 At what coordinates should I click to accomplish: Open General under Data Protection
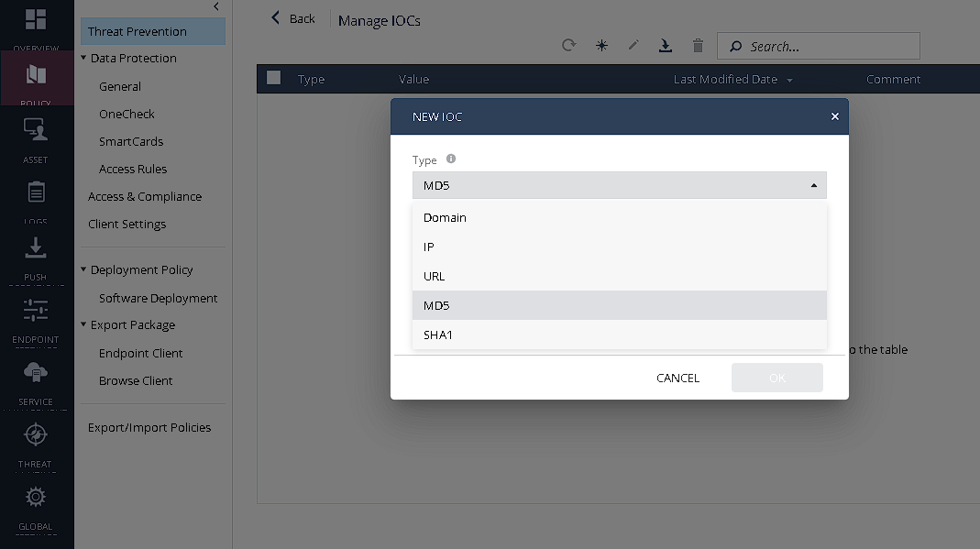(120, 86)
